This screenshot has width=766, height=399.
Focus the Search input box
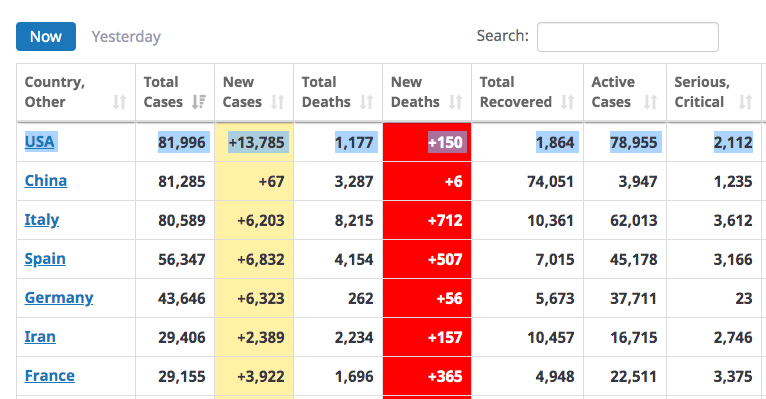(x=628, y=37)
